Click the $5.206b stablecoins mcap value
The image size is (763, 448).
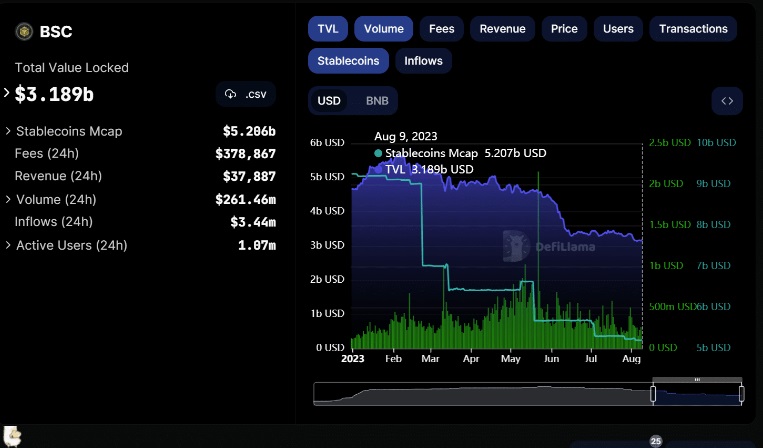(x=249, y=131)
